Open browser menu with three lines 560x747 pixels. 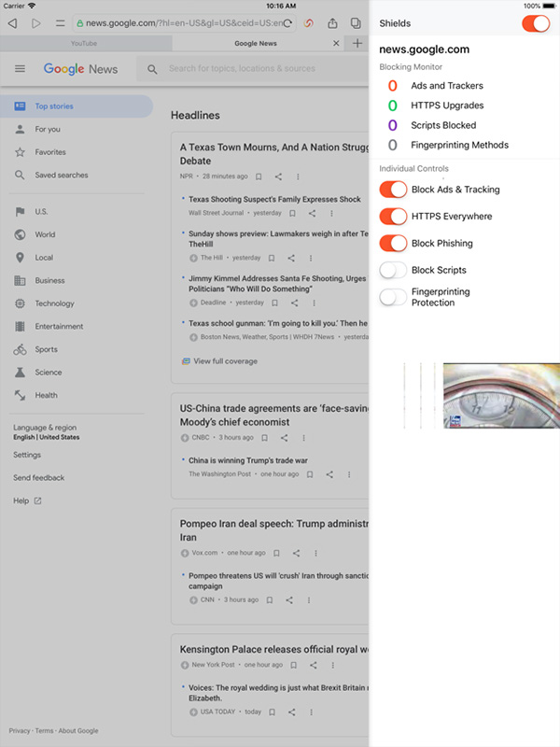click(60, 22)
